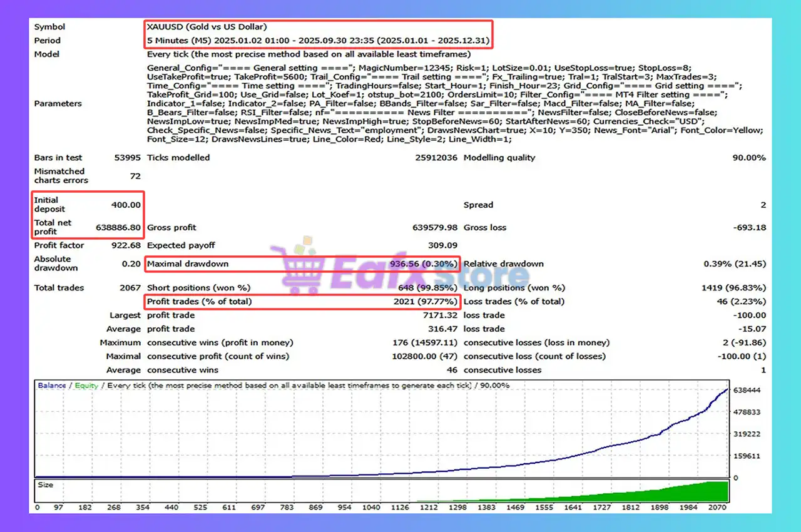Click the 638444 label on chart axis
This screenshot has width=801, height=532.
coord(747,390)
